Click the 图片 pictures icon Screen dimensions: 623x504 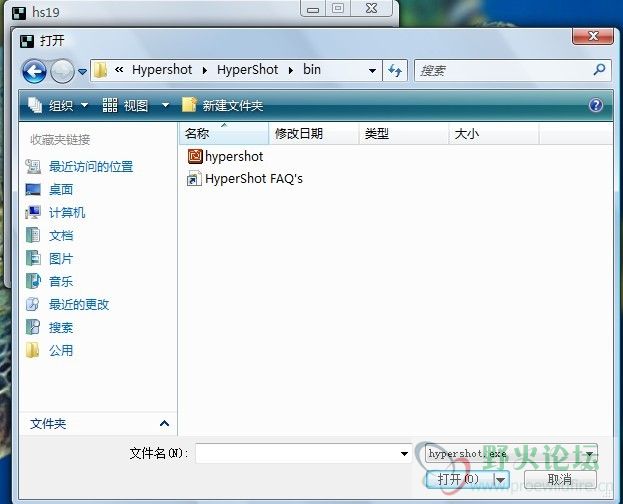pos(33,258)
